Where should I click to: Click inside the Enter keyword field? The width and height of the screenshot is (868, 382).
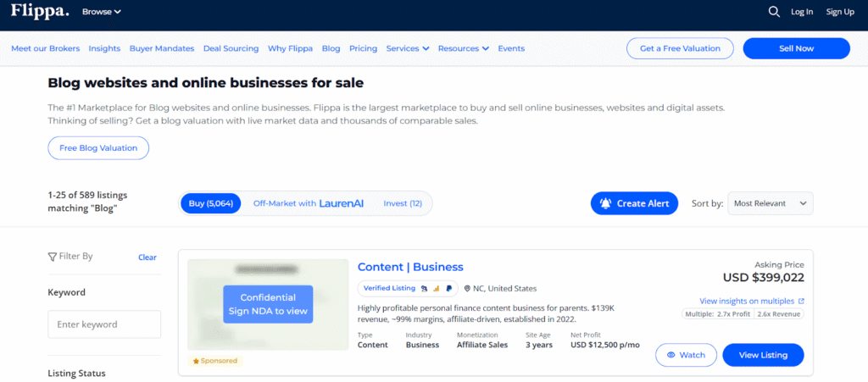104,324
